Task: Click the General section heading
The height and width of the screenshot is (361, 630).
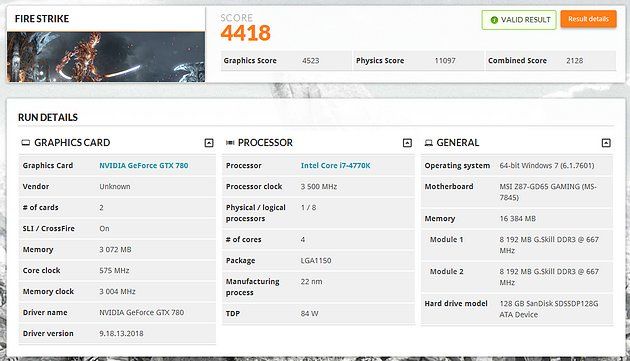Action: 458,143
